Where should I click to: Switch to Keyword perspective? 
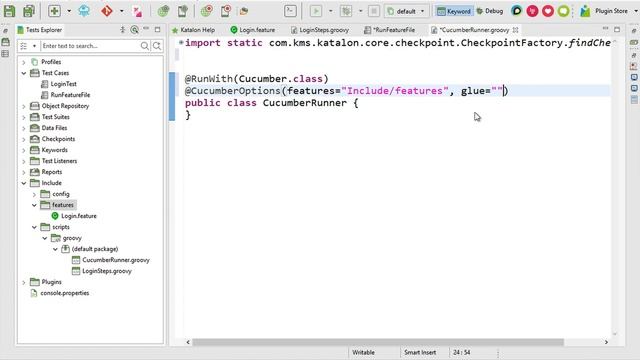(x=453, y=11)
